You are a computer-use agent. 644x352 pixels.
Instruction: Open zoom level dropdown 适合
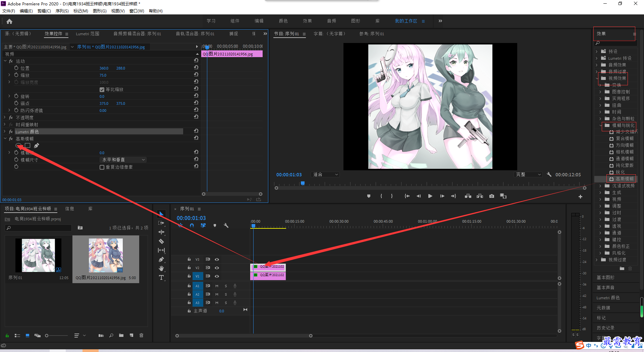point(325,174)
